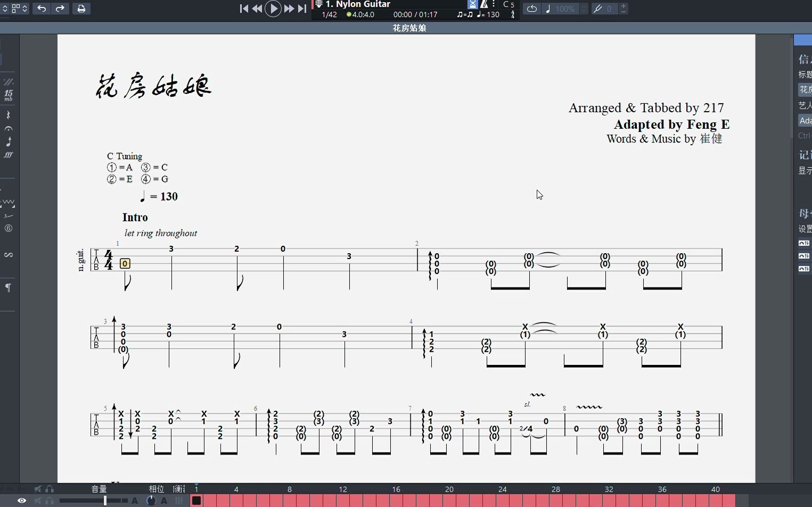Set fff dynamic
This screenshot has height=507, width=812.
[8, 155]
